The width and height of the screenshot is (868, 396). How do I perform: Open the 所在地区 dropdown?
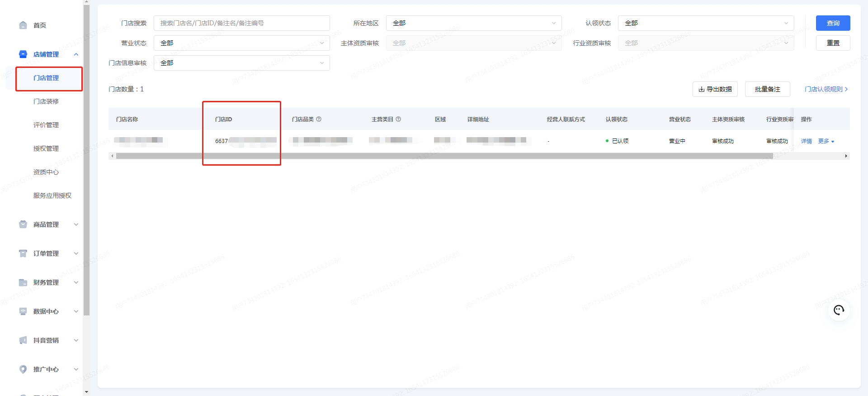pos(474,23)
